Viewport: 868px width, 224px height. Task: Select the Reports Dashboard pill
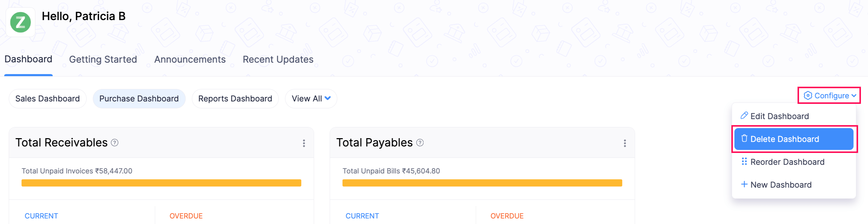235,99
